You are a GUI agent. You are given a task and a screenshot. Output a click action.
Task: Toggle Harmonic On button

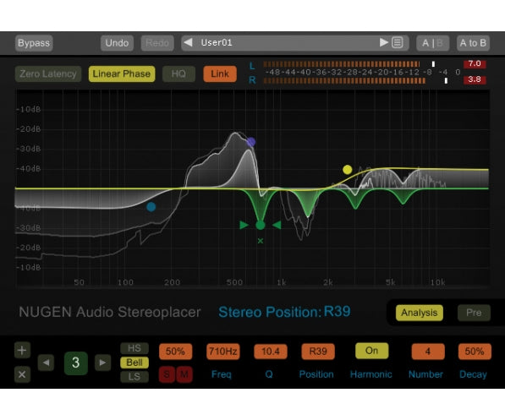371,351
